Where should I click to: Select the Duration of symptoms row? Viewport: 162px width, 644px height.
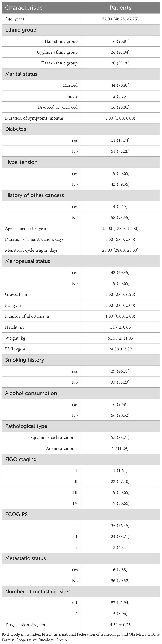34,118
